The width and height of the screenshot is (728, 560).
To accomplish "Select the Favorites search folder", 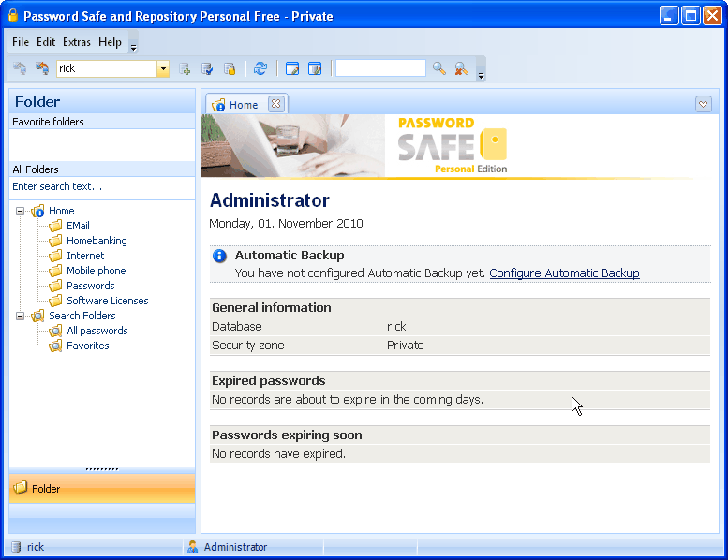I will click(88, 346).
